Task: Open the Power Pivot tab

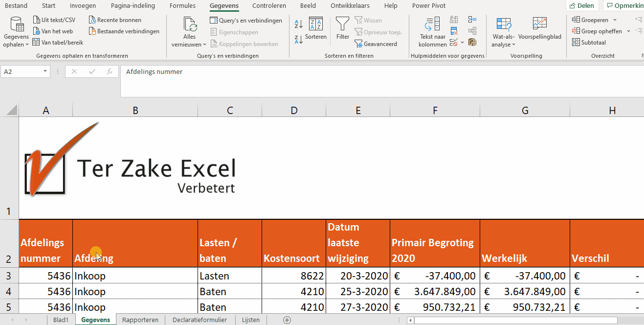Action: tap(429, 6)
